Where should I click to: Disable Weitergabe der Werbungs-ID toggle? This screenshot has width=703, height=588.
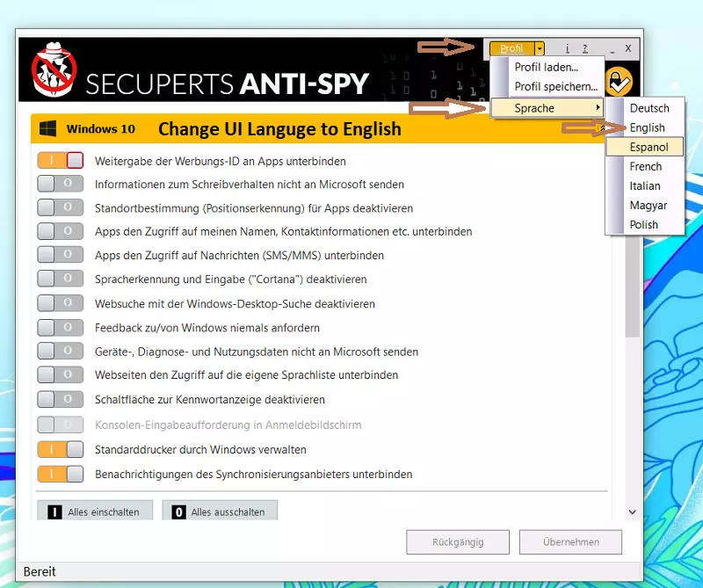61,161
